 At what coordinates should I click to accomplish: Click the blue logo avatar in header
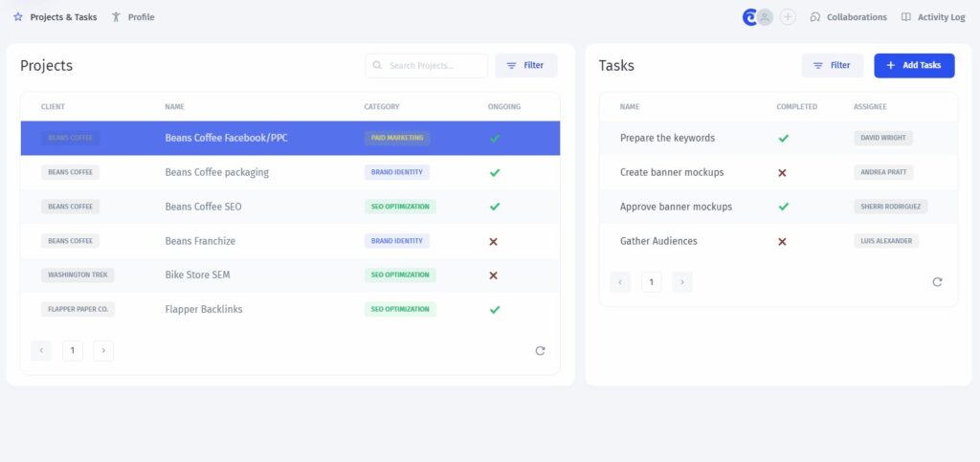click(x=749, y=17)
